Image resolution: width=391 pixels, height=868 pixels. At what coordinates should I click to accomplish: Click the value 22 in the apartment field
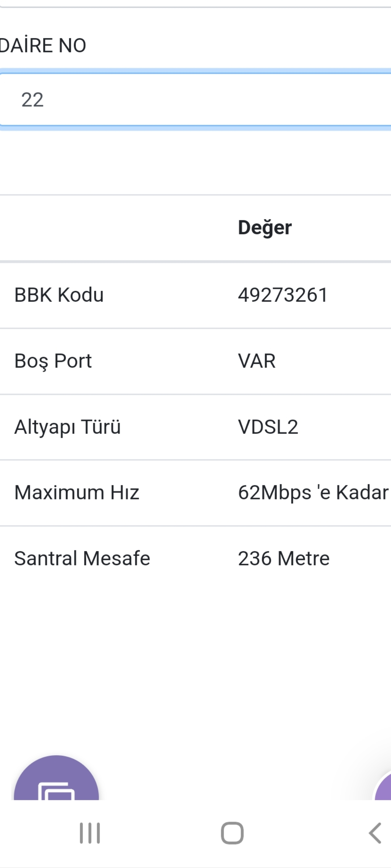(32, 100)
